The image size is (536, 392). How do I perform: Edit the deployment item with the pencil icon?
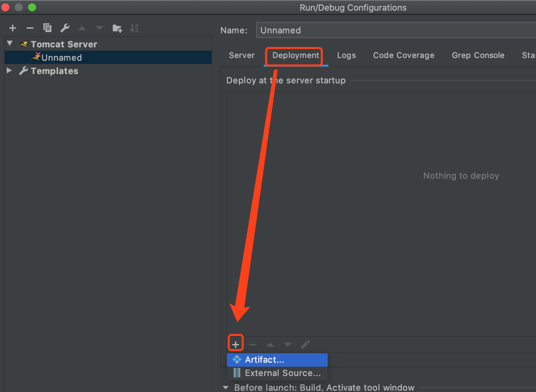click(x=305, y=344)
